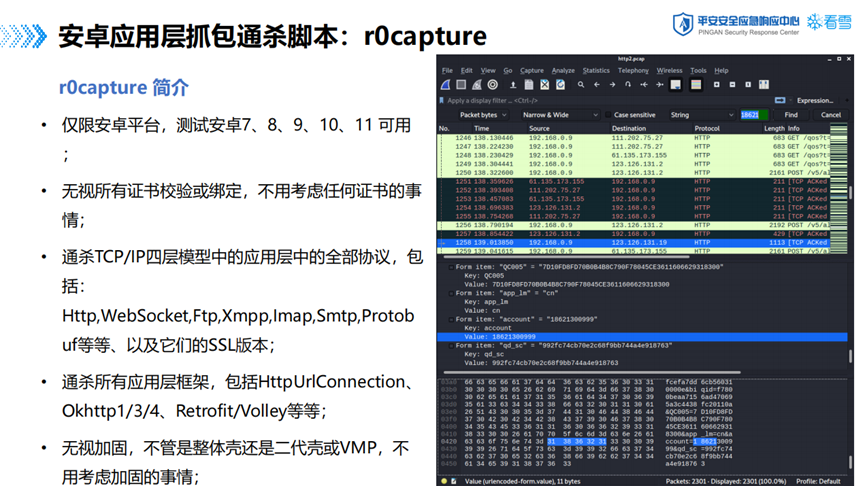The image size is (865, 486).
Task: Collapse the Form item "account" tree node
Action: coord(451,319)
